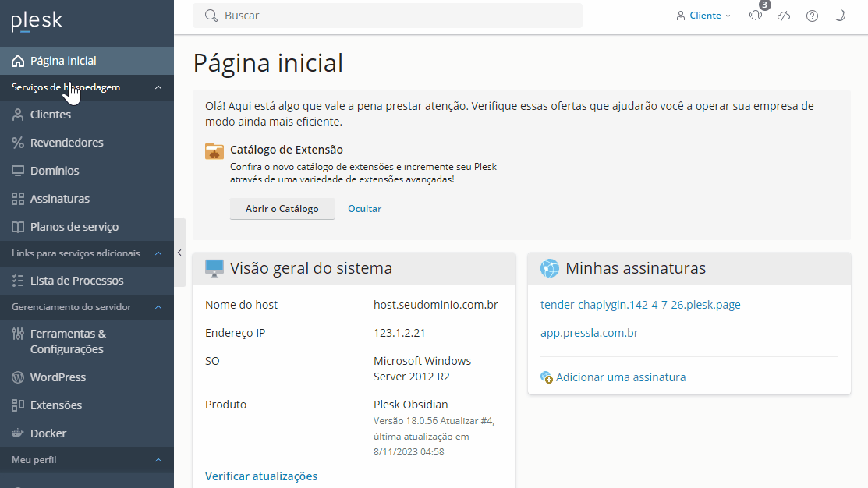Click the Planos de serviço book icon
This screenshot has height=488, width=868.
click(18, 227)
